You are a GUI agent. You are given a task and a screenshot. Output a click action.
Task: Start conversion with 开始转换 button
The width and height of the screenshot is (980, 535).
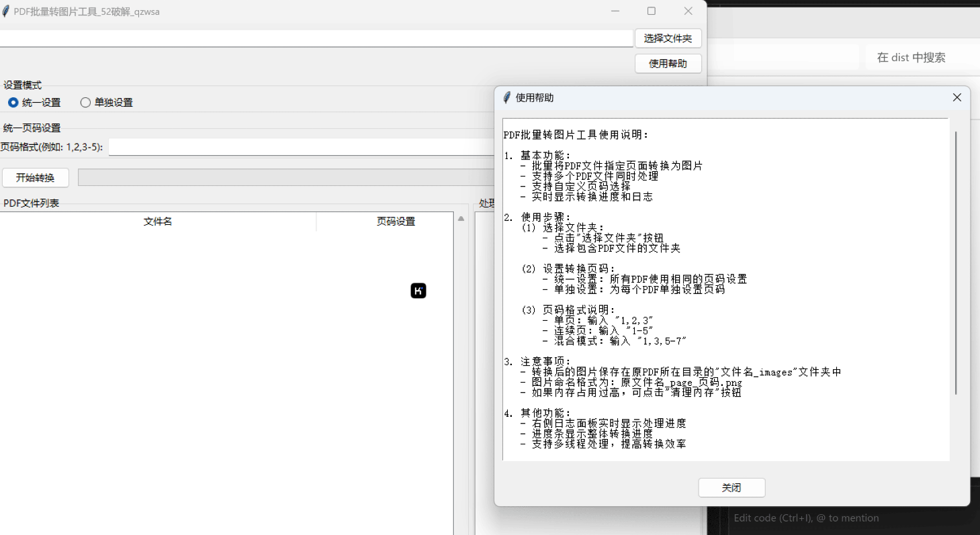pyautogui.click(x=36, y=178)
